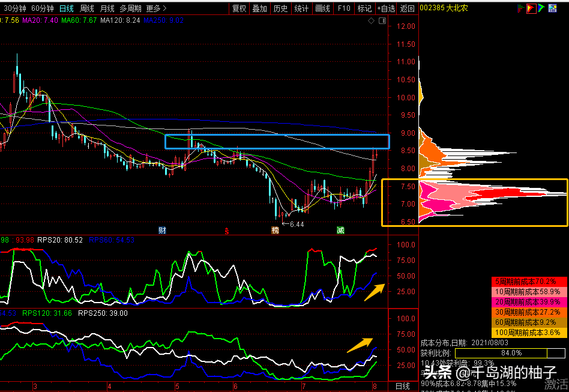Screen dimensions: 569x392
Task: Click the 财 event marker on chart
Action: (162, 231)
